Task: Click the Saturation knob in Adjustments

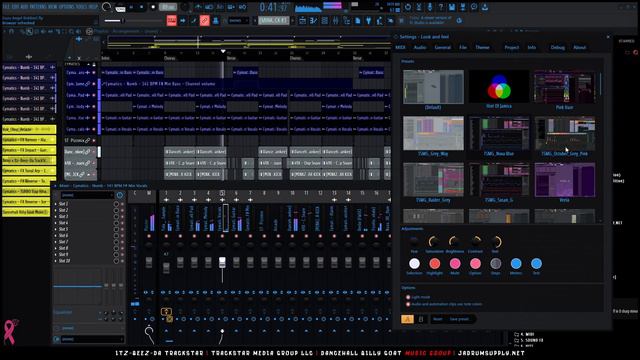Action: (434, 242)
